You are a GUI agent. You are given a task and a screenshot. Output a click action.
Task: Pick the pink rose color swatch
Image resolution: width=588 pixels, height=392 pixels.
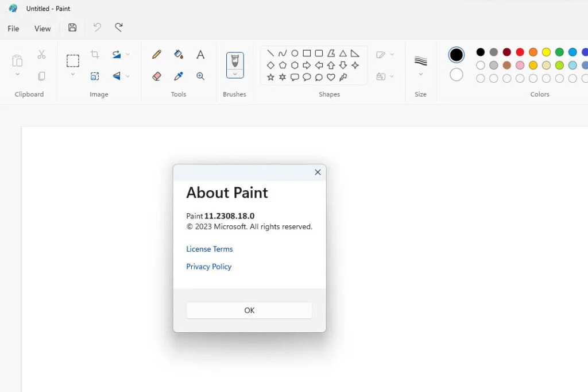coord(520,66)
